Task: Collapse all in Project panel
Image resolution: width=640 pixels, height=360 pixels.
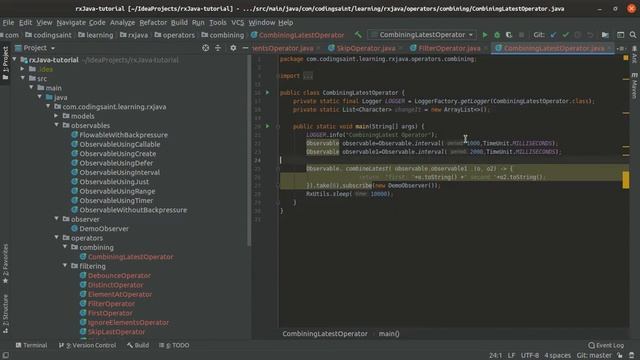Action: (x=218, y=48)
